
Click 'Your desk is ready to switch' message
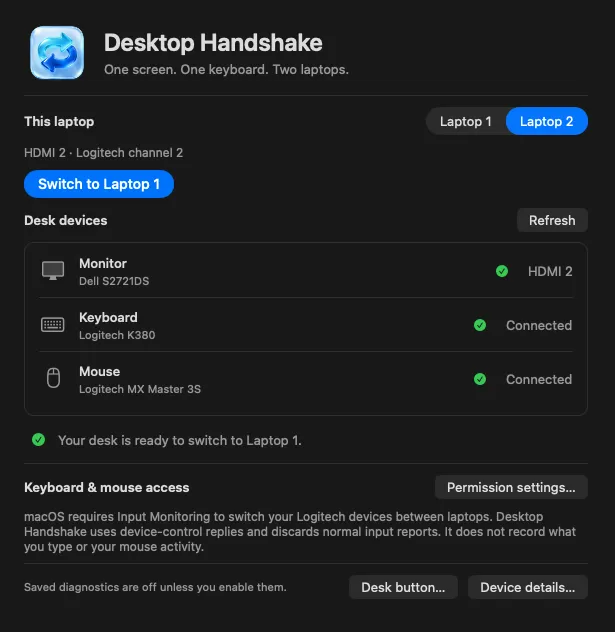[x=180, y=440]
